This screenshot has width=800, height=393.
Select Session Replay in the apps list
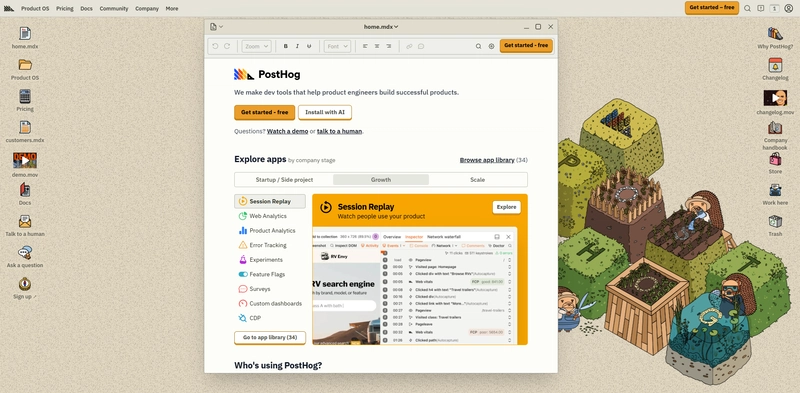pyautogui.click(x=270, y=201)
